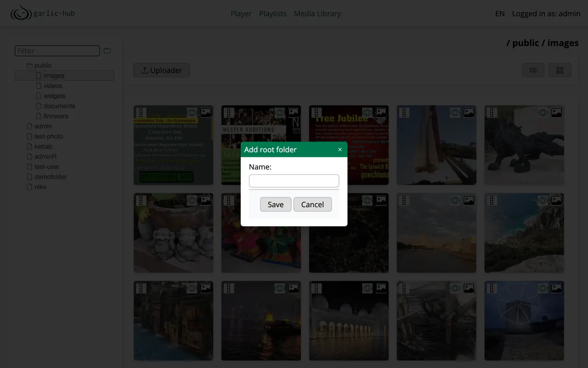Select the documents folder
The height and width of the screenshot is (368, 588).
pos(59,106)
